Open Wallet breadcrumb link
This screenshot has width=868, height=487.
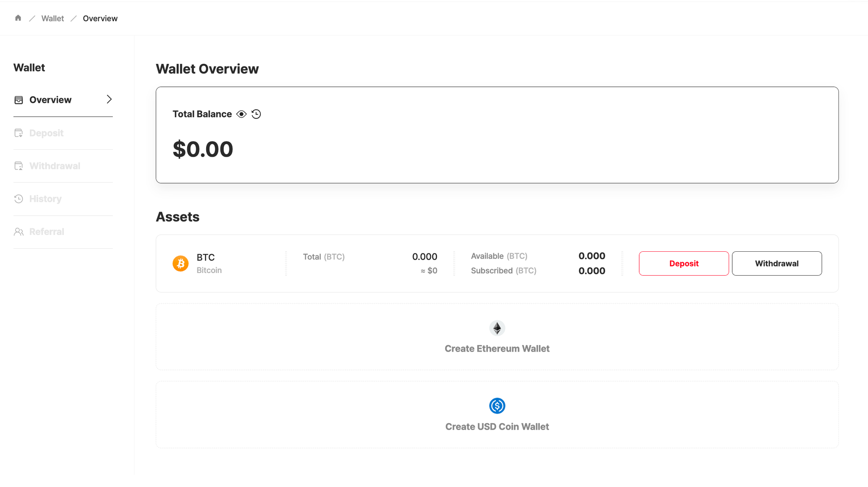click(x=53, y=18)
